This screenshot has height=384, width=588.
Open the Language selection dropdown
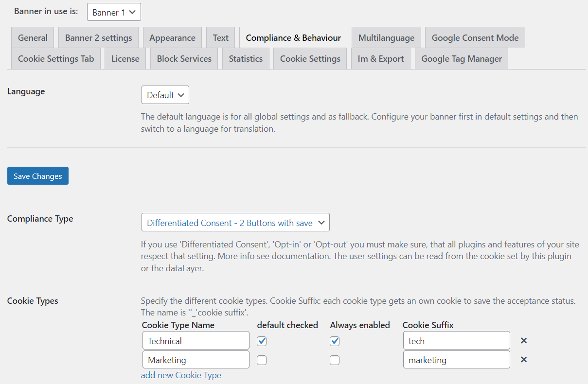click(x=165, y=95)
